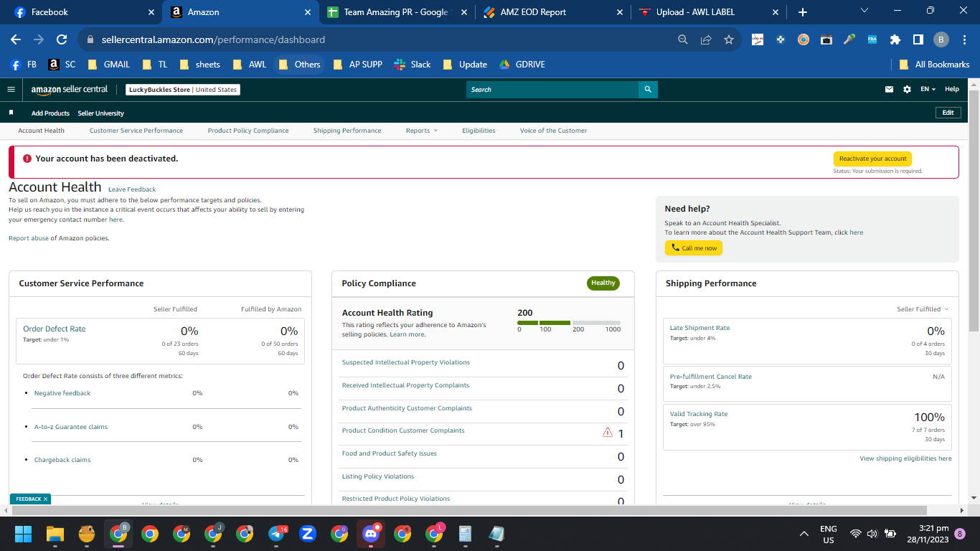This screenshot has height=551, width=980.
Task: Open the Chrome profile B avatar
Action: pyautogui.click(x=941, y=39)
